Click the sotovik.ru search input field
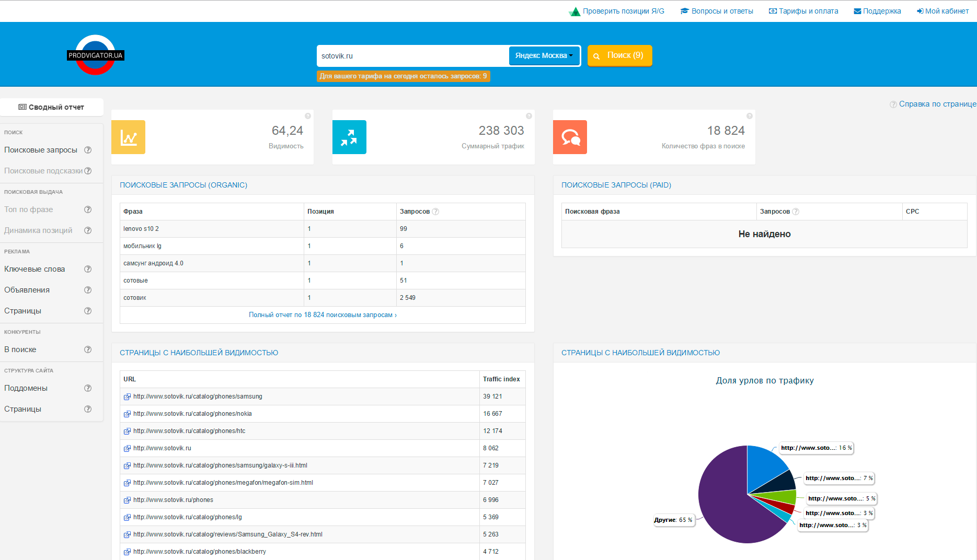The image size is (977, 560). (412, 56)
